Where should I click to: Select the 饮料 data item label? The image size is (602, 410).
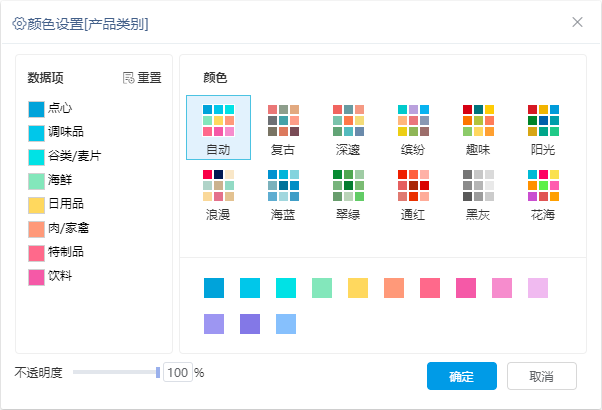click(x=60, y=276)
